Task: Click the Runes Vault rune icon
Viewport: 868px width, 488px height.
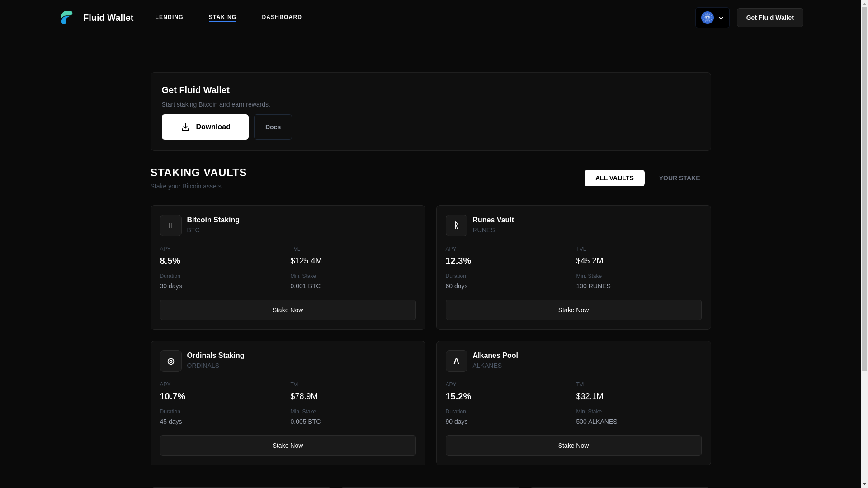Action: 456,225
